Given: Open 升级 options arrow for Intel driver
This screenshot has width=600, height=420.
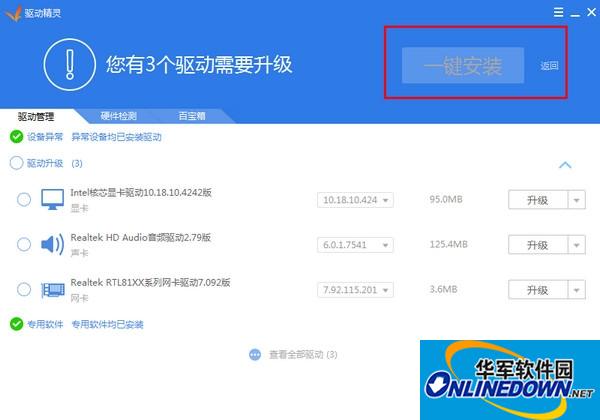Looking at the screenshot, I should (576, 200).
